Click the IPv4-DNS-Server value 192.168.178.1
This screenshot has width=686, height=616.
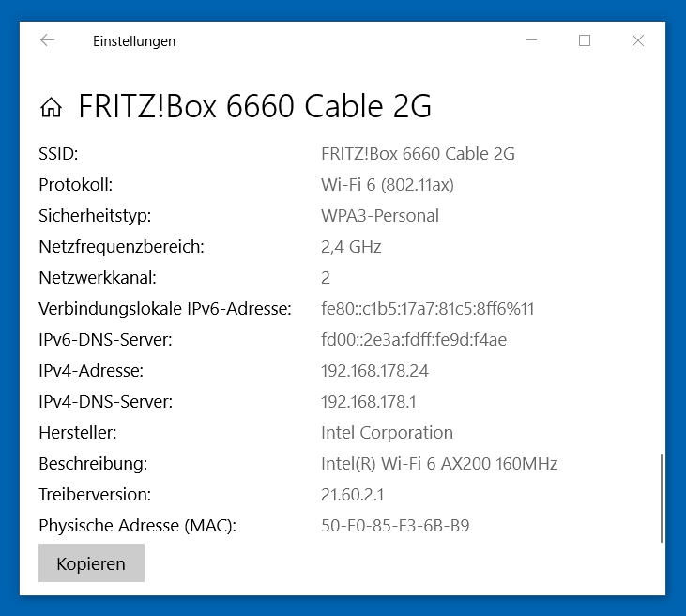click(369, 402)
